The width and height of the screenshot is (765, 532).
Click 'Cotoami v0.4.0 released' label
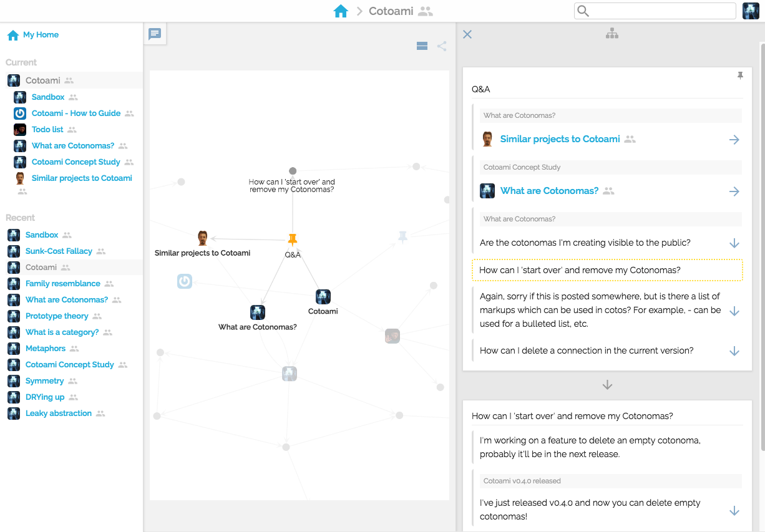click(522, 481)
